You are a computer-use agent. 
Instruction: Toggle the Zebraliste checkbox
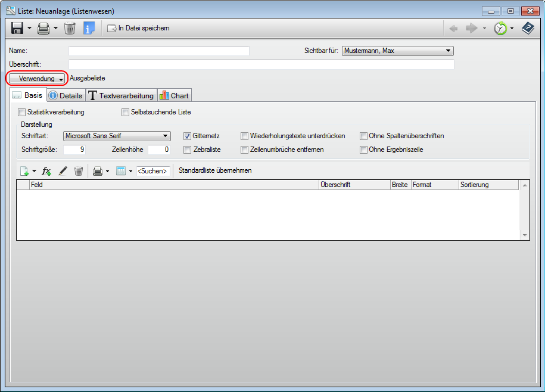187,150
